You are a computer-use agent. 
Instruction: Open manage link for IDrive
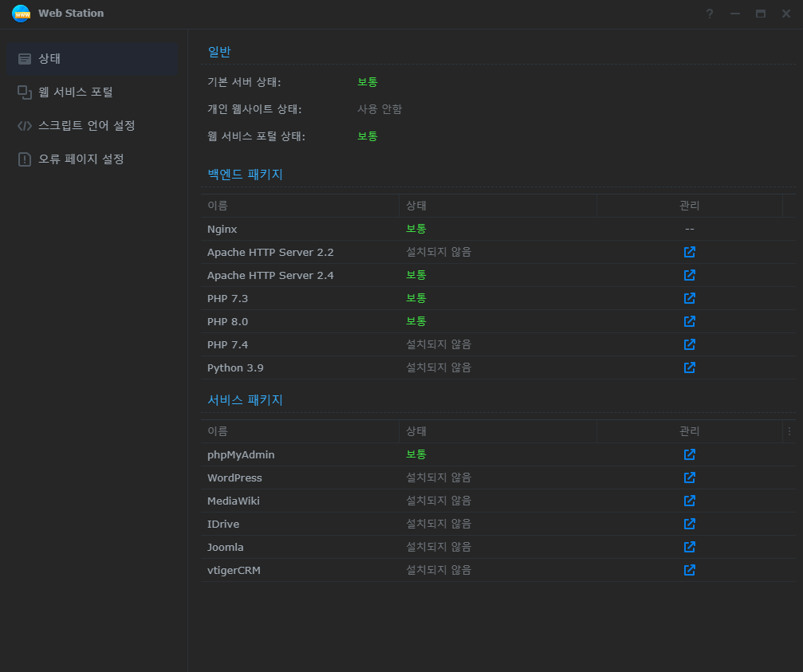pyautogui.click(x=689, y=524)
